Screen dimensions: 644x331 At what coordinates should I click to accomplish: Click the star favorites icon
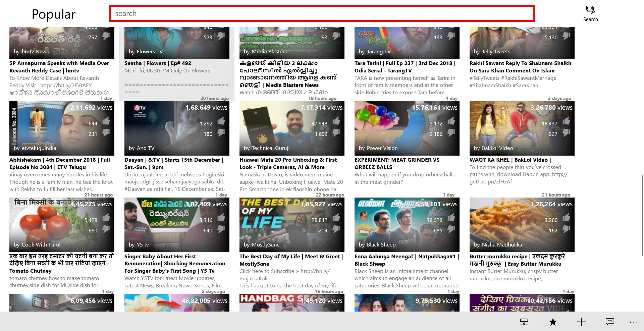[x=553, y=322]
